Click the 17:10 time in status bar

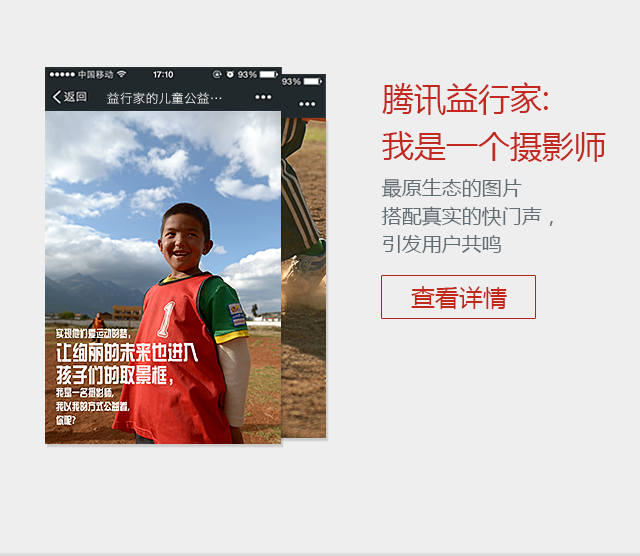[163, 74]
